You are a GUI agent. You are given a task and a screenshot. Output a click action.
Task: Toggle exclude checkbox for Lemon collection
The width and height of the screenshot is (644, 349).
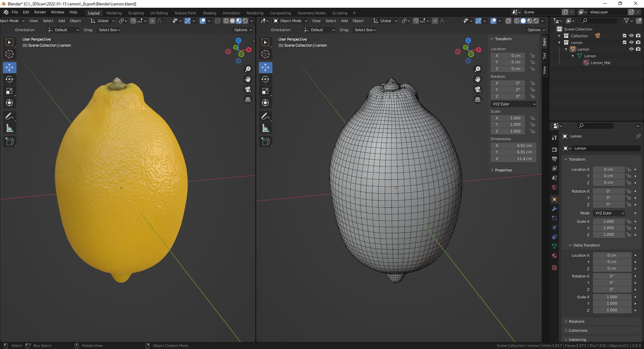[x=625, y=42]
